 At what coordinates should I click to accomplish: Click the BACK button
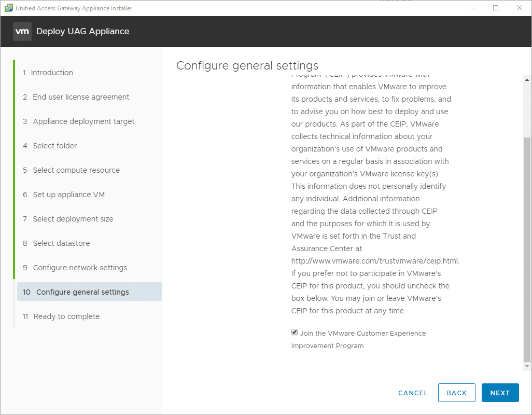click(x=456, y=393)
